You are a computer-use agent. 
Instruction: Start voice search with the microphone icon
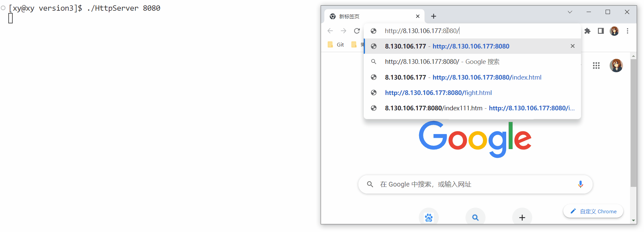[x=581, y=184]
